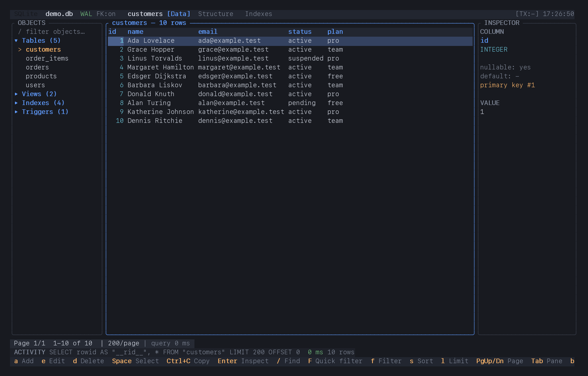Click the primary key #1 label
The image size is (588, 376).
point(508,85)
